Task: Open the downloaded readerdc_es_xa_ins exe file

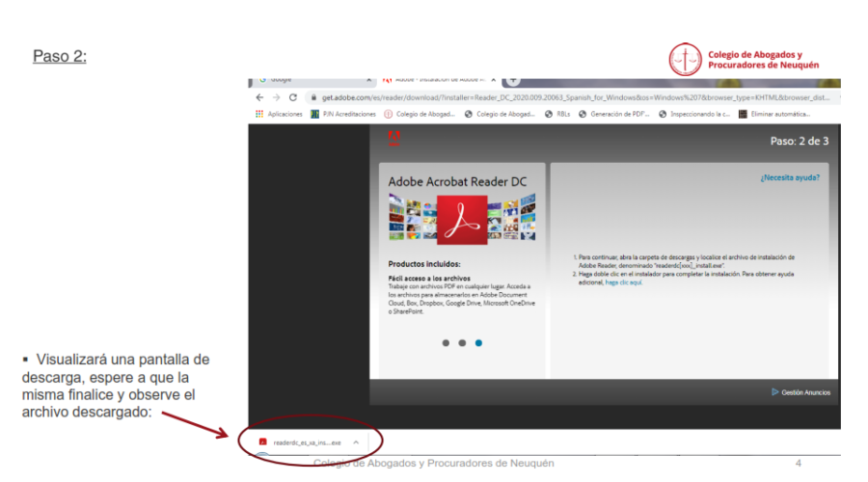Action: click(x=308, y=442)
